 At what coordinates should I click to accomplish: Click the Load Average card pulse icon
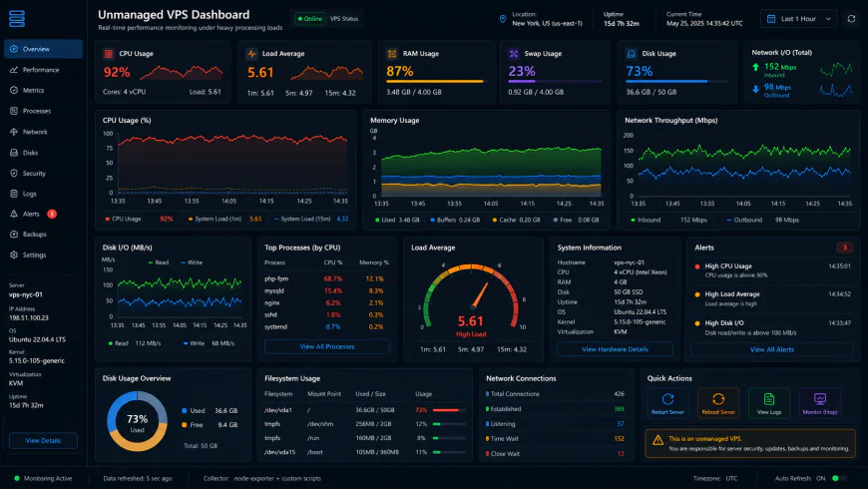click(251, 54)
